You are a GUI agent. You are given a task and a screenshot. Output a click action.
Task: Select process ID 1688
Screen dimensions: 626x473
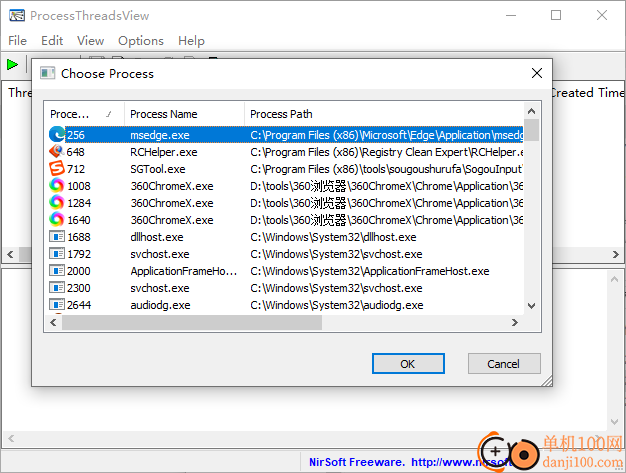pos(79,237)
